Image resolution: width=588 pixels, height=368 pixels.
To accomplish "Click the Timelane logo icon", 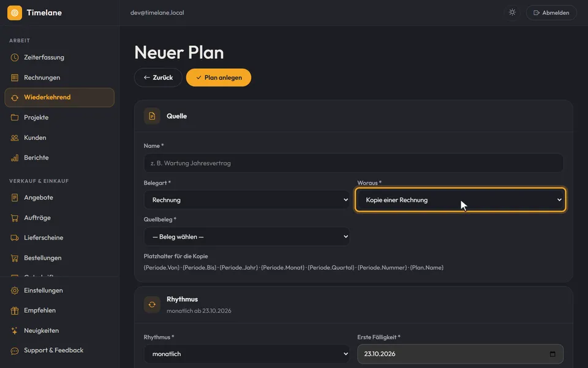I will coord(15,13).
